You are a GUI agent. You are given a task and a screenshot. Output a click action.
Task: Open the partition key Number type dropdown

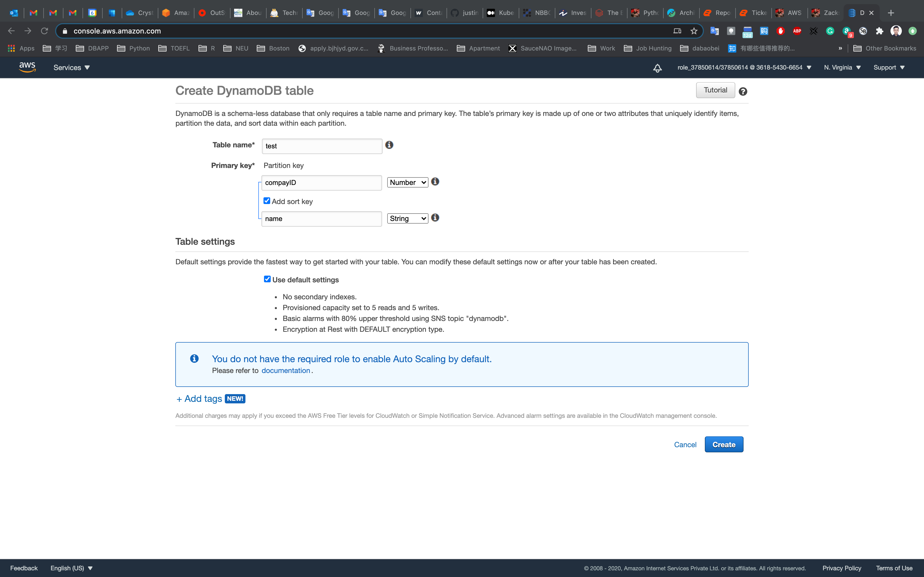coord(407,182)
